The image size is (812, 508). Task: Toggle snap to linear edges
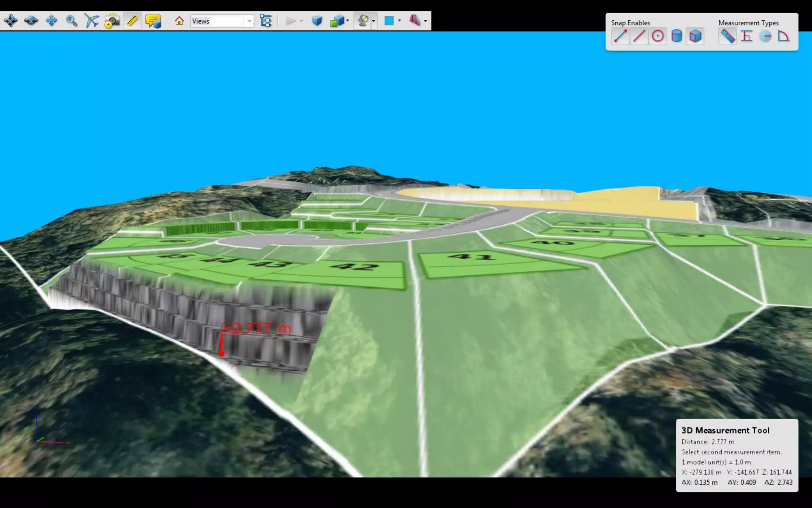[639, 37]
